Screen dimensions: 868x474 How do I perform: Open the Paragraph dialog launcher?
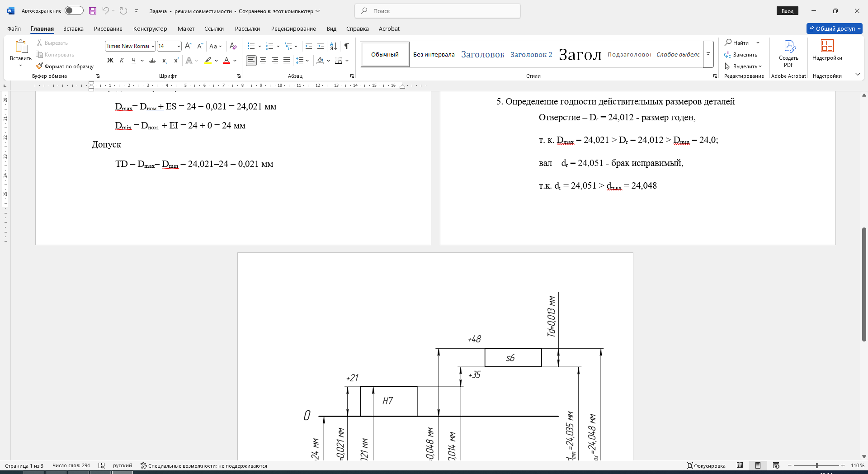352,76
